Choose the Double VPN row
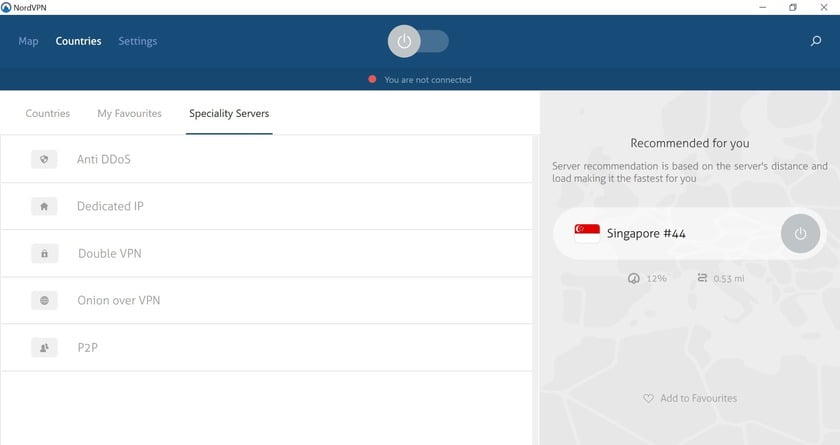 [267, 253]
